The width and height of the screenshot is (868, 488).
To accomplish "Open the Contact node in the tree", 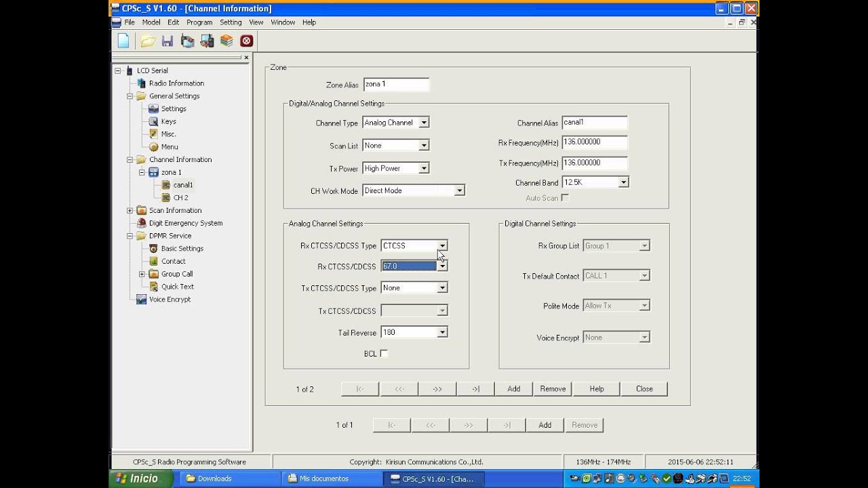I will point(173,261).
